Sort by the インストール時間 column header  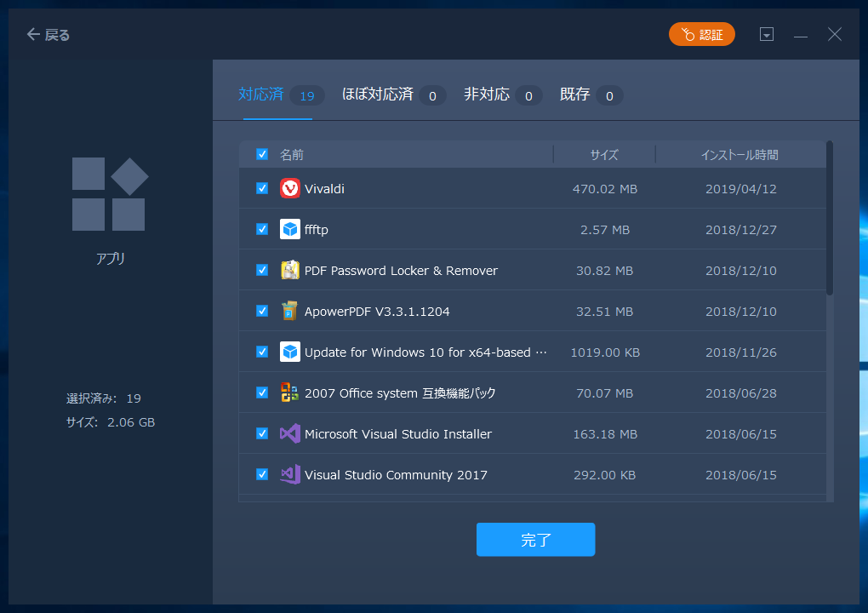point(740,155)
